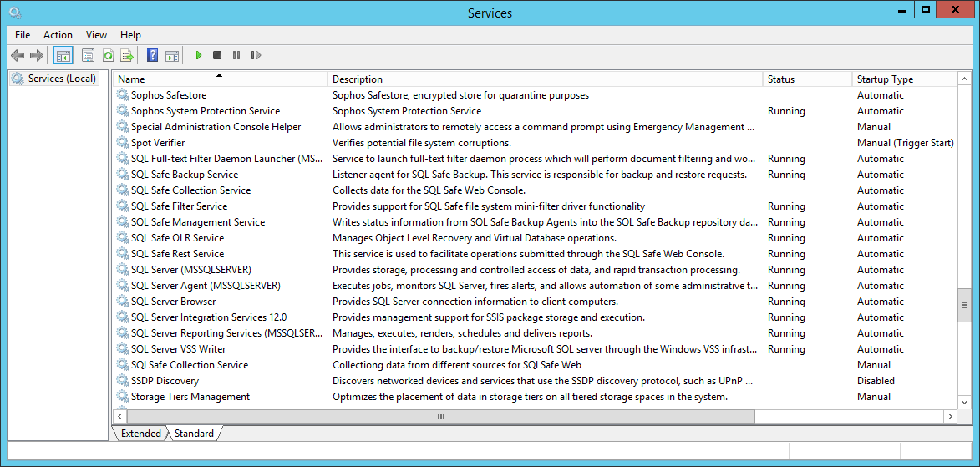Open the View menu
The image size is (980, 467).
[x=96, y=35]
